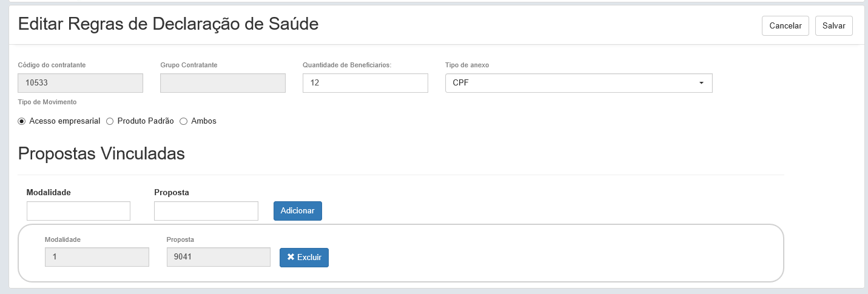Viewport: 868px width, 294px height.
Task: Focus the Quantidade de Beneficiarios field
Action: click(x=365, y=83)
